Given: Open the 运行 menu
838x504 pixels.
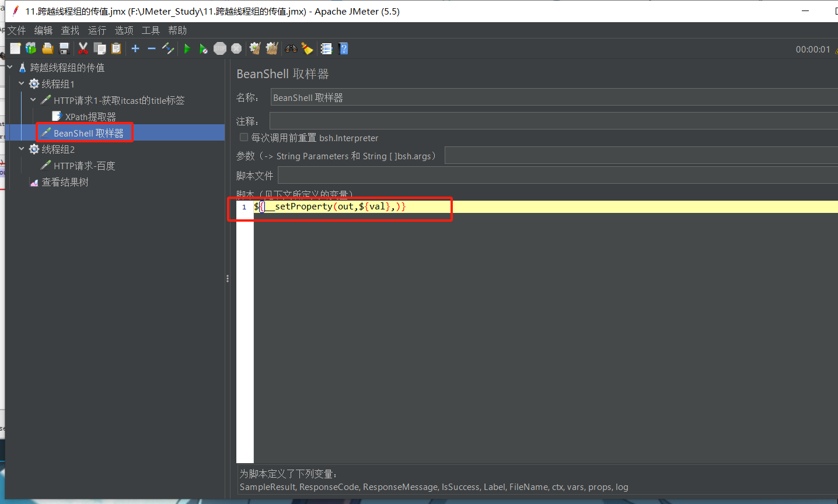Looking at the screenshot, I should (x=97, y=30).
